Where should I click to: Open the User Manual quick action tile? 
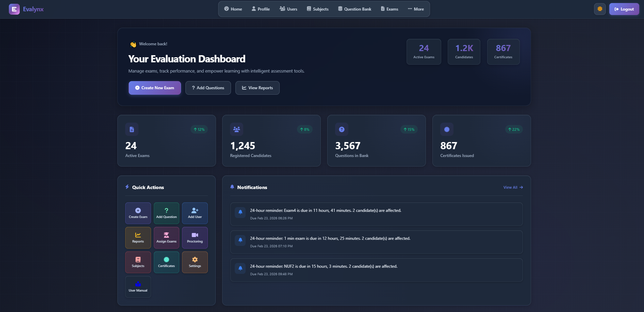point(138,287)
